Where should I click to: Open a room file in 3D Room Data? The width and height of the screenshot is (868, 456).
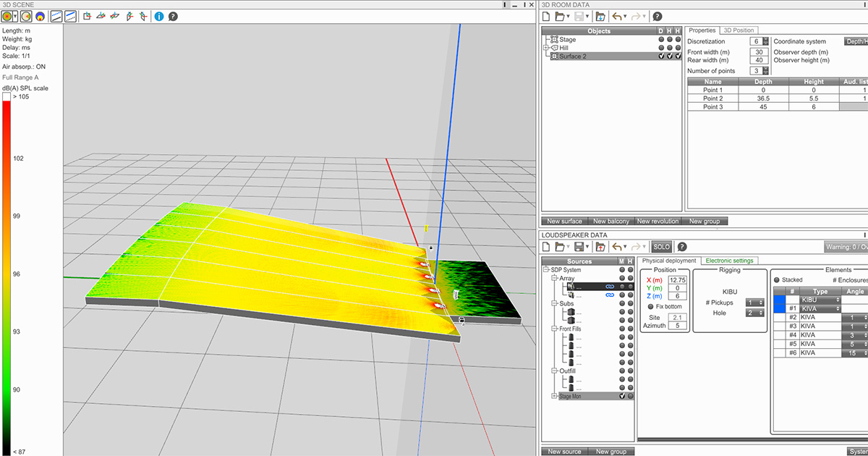pos(561,16)
